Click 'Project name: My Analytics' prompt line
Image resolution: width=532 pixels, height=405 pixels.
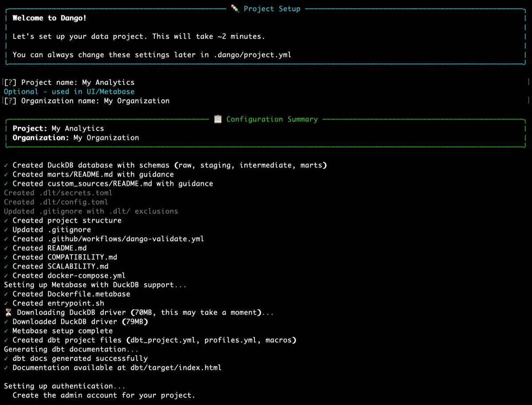click(x=69, y=82)
